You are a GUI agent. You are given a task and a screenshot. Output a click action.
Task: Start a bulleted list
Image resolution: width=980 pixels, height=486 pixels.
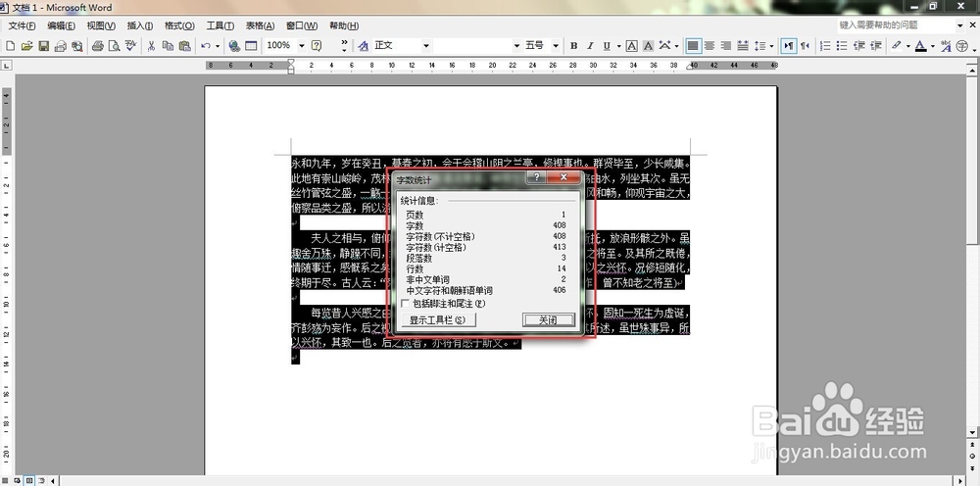click(843, 46)
